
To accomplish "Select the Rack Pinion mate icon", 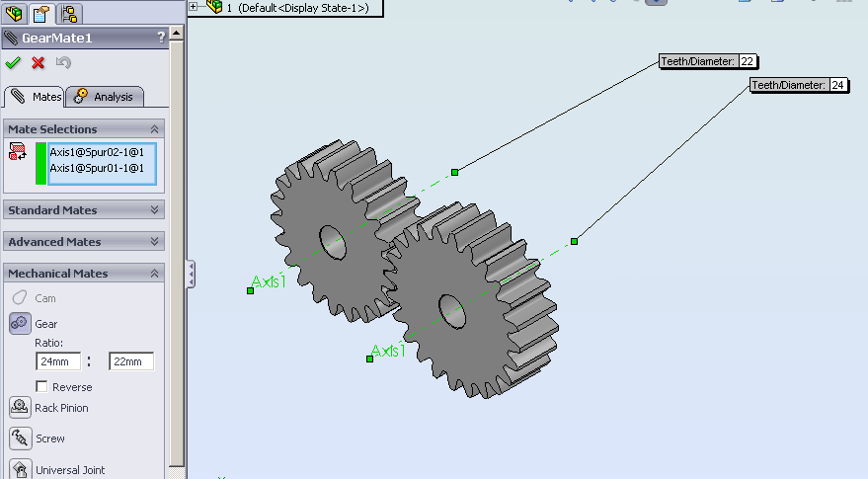I will point(20,407).
